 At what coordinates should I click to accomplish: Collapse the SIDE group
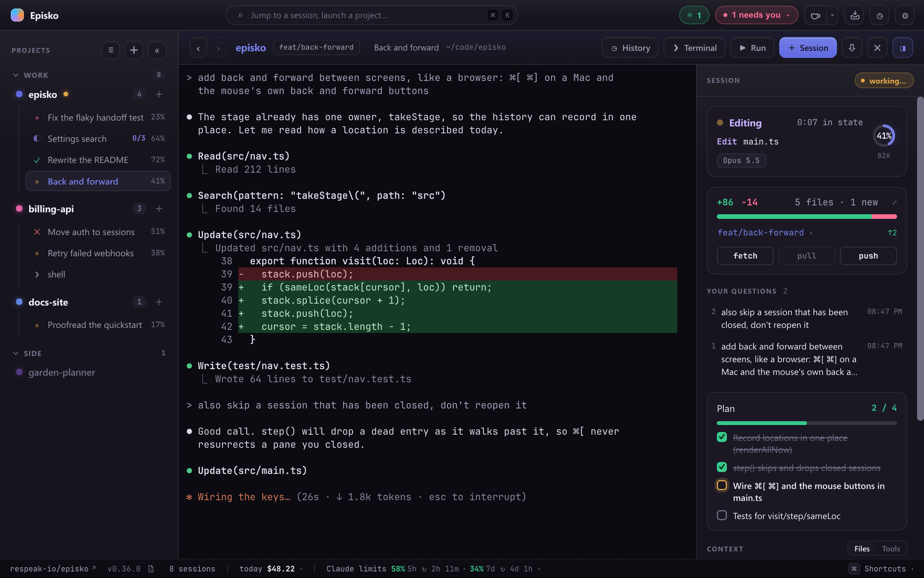pos(16,353)
